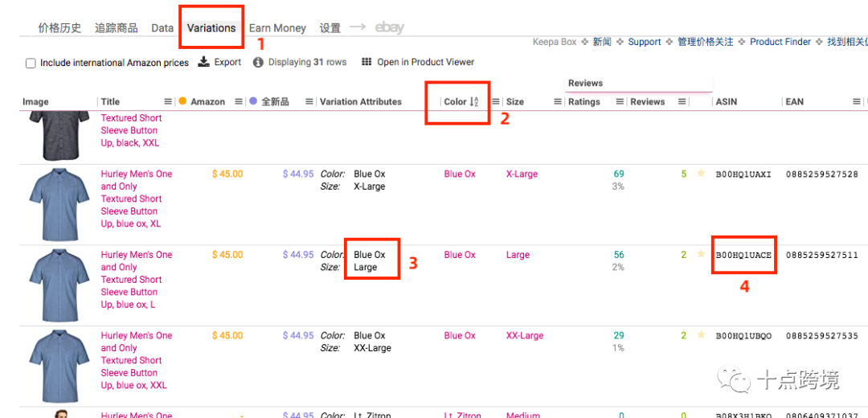Click ASIN B08X3H1BKQ
The width and height of the screenshot is (868, 418).
click(x=743, y=416)
